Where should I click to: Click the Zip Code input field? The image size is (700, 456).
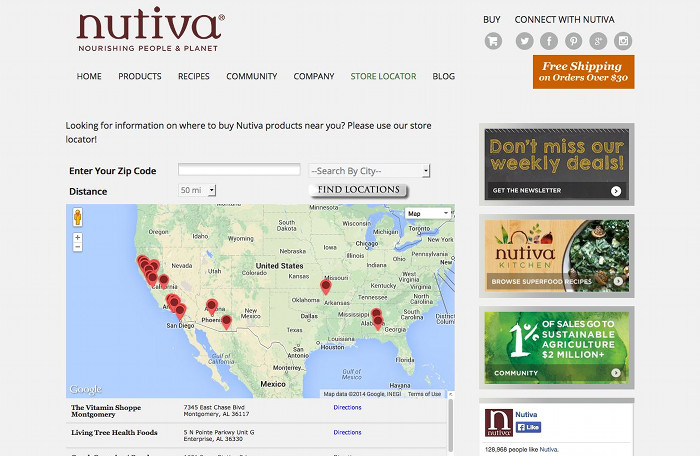tap(239, 171)
